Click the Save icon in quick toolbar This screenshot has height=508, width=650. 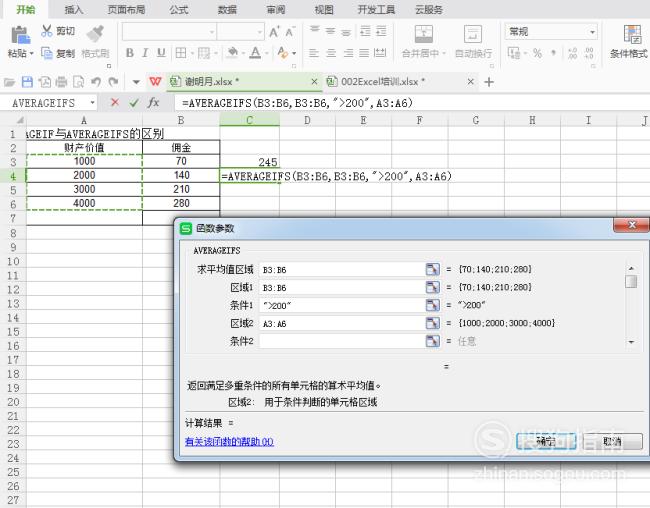27,82
